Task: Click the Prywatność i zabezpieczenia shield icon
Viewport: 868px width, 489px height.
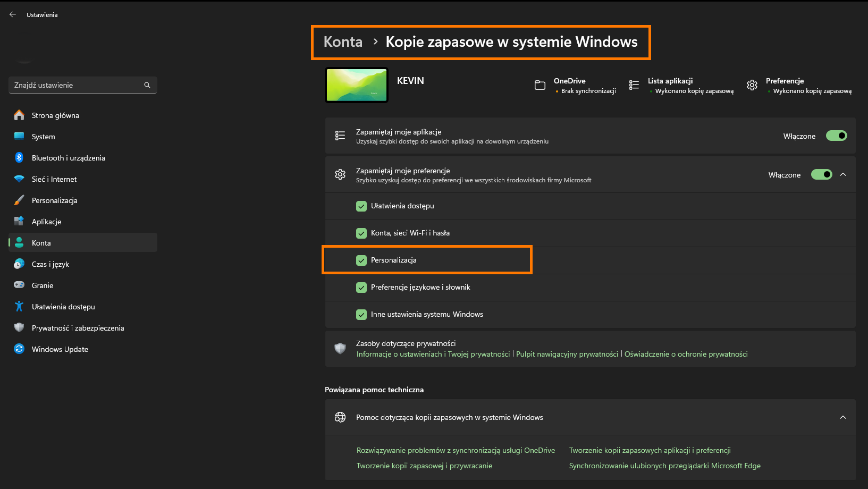Action: (19, 327)
